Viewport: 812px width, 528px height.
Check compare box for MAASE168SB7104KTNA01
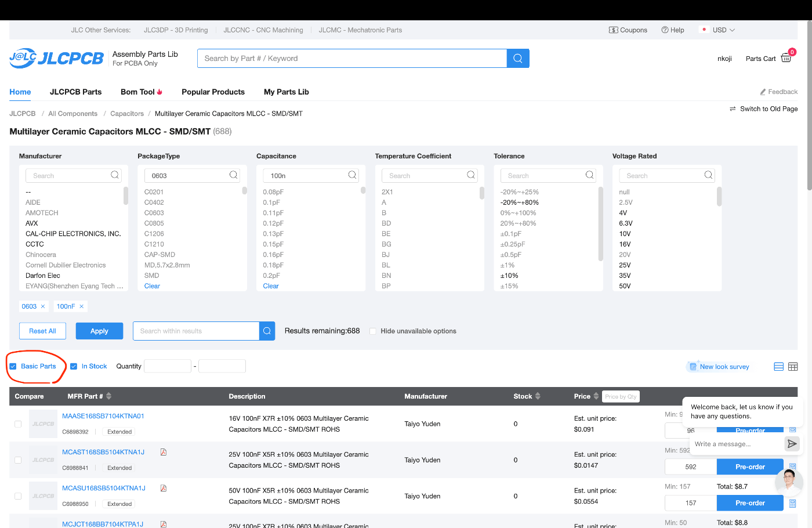click(18, 424)
